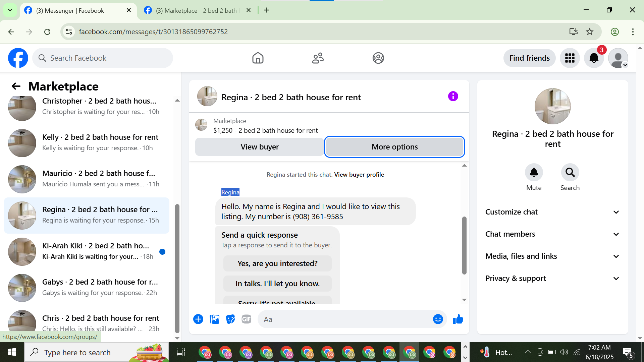Reload the page in browser toolbar
The image size is (644, 362).
[47, 32]
